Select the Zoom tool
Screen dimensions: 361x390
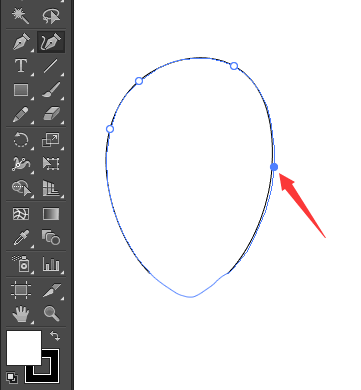51,314
